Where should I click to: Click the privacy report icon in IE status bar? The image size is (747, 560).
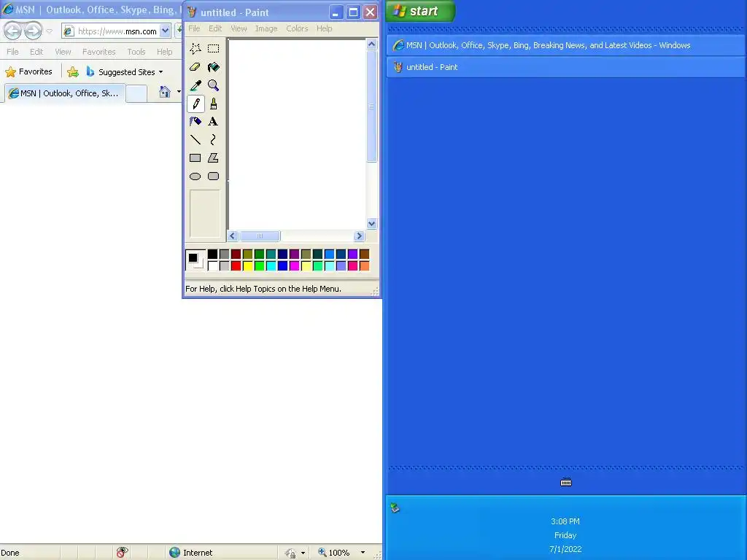tap(122, 553)
